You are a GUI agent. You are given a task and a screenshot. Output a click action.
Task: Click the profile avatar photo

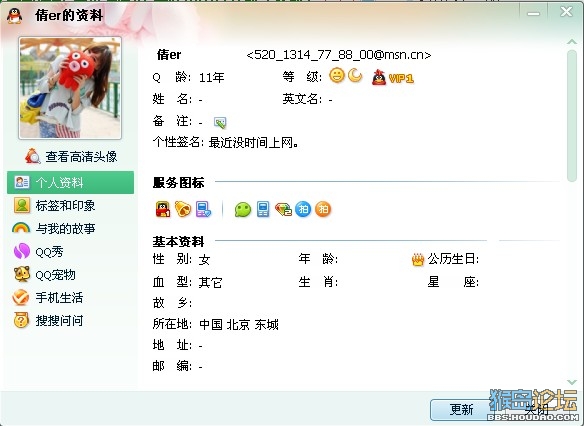click(70, 88)
